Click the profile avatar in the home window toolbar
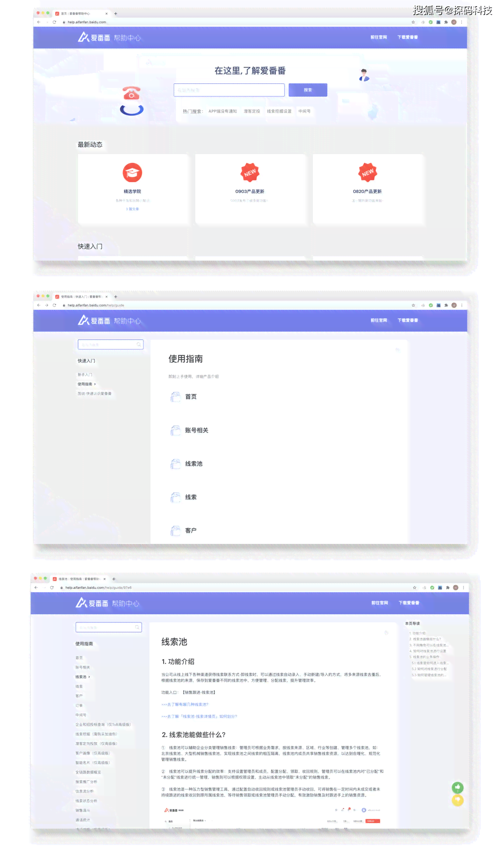The width and height of the screenshot is (504, 858). 454,22
